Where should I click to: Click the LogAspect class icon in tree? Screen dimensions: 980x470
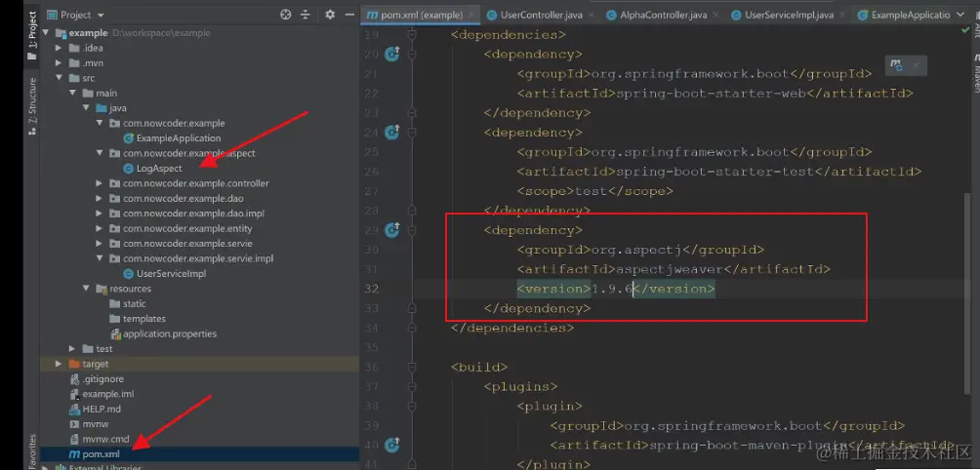tap(129, 168)
